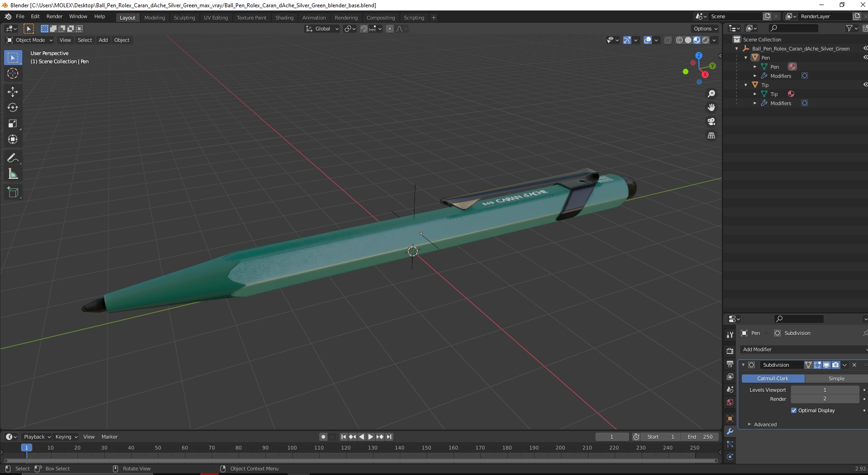Open the Playback dropdown in timeline
The image size is (868, 475).
37,437
